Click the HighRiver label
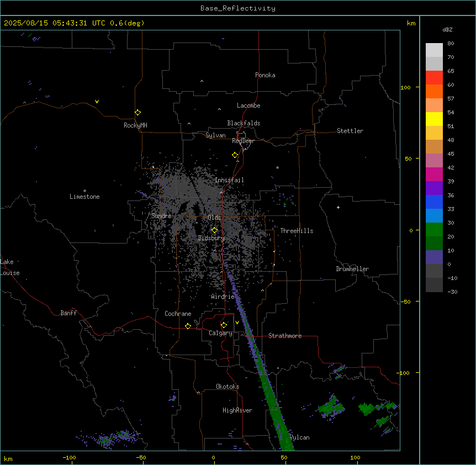The image size is (476, 465). click(x=237, y=410)
